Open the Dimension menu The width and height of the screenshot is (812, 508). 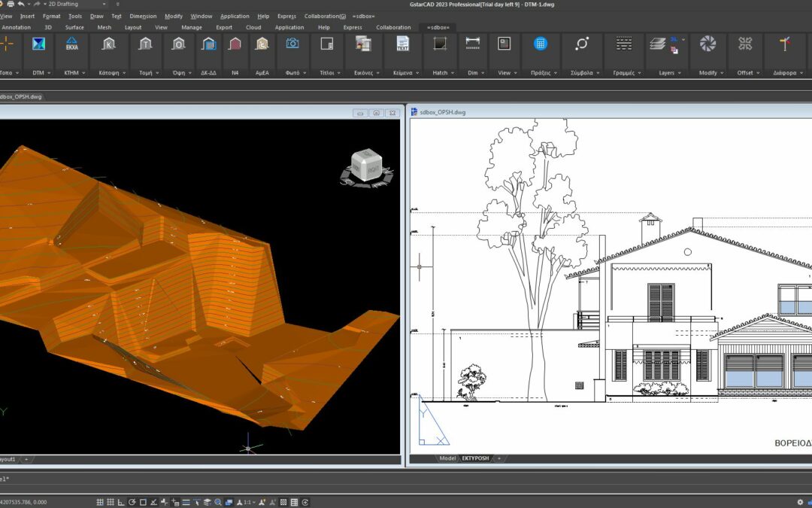point(143,16)
